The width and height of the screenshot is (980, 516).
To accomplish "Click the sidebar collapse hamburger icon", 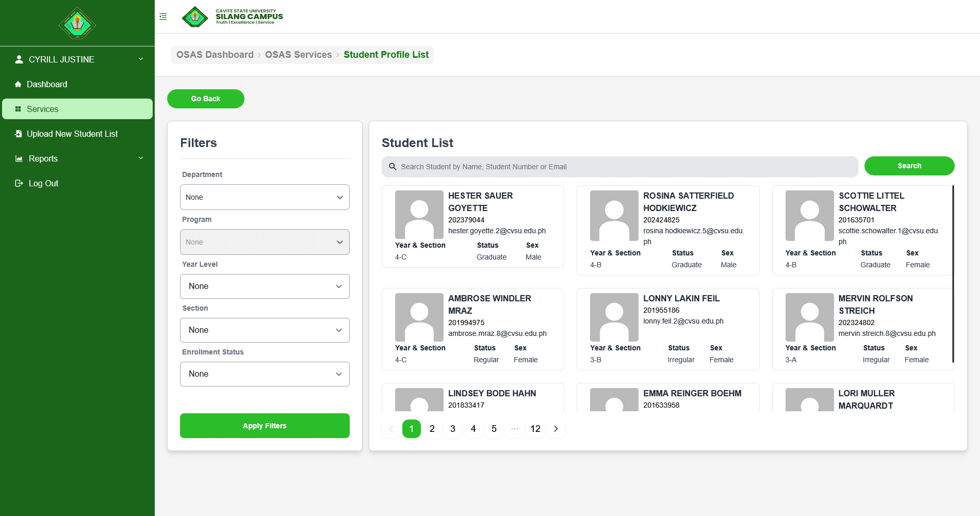I will pyautogui.click(x=163, y=17).
